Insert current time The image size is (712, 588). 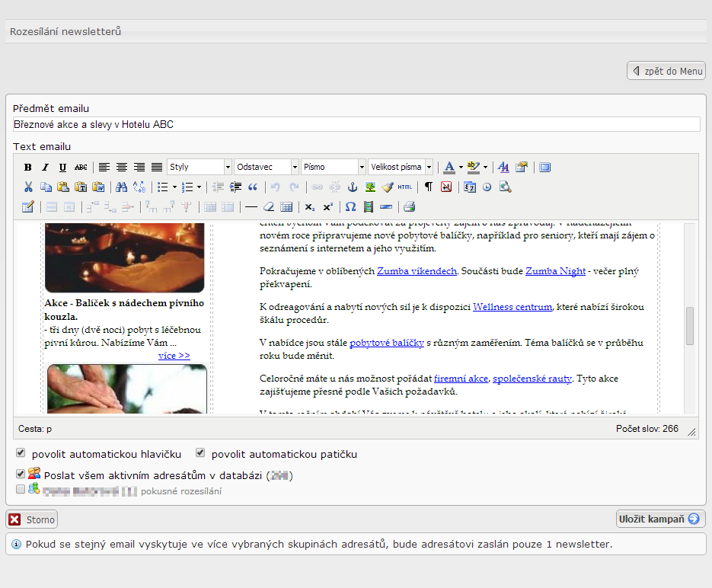click(487, 187)
